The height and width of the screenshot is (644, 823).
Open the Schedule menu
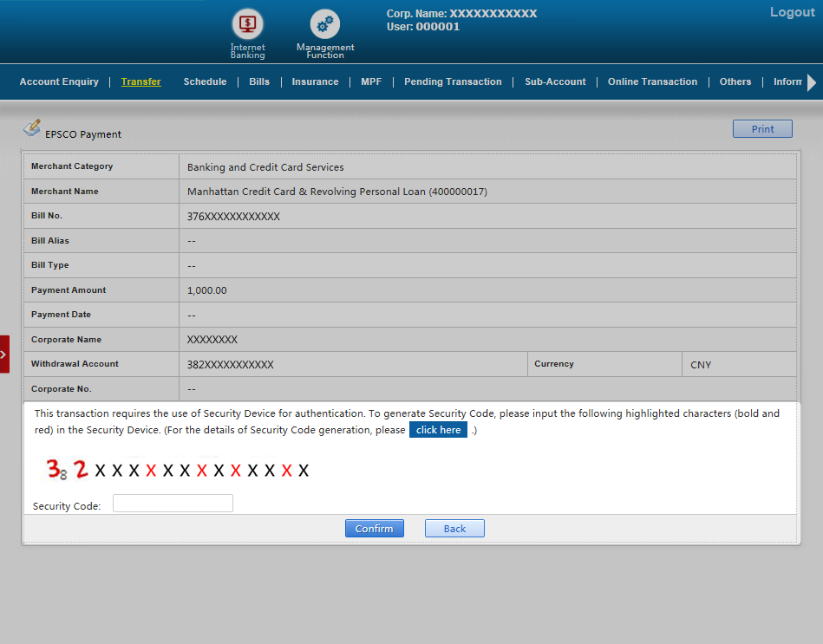click(205, 81)
